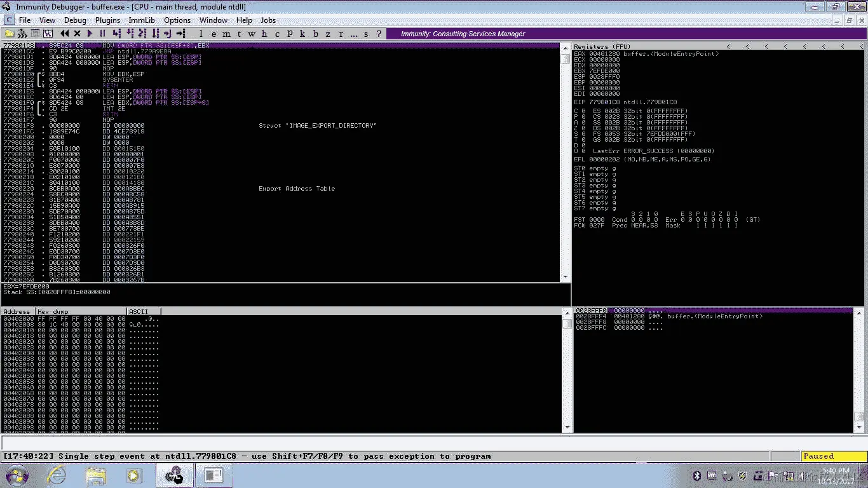Viewport: 868px width, 488px height.
Task: Show hardware breakpoints with 'z' button
Action: (328, 34)
